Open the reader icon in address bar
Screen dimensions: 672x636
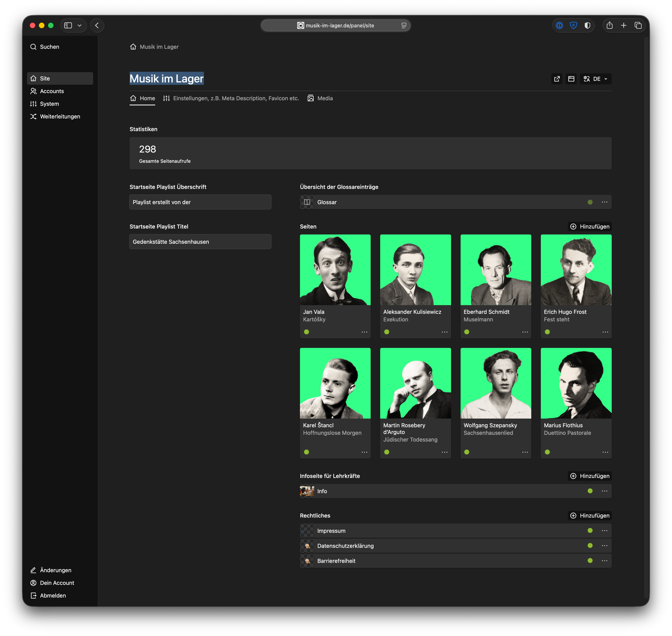click(404, 26)
